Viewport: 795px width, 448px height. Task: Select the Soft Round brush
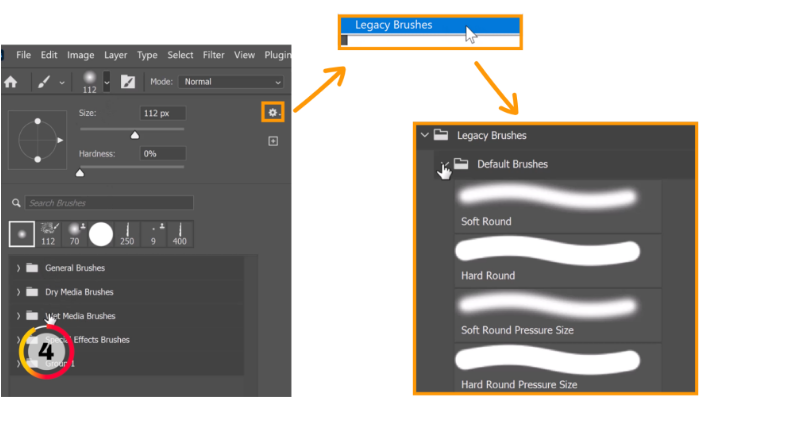tap(558, 206)
